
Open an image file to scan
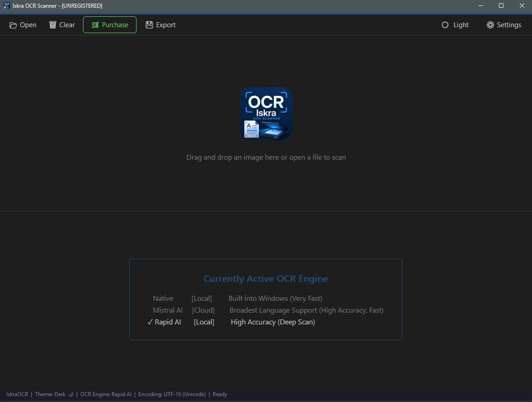(23, 25)
